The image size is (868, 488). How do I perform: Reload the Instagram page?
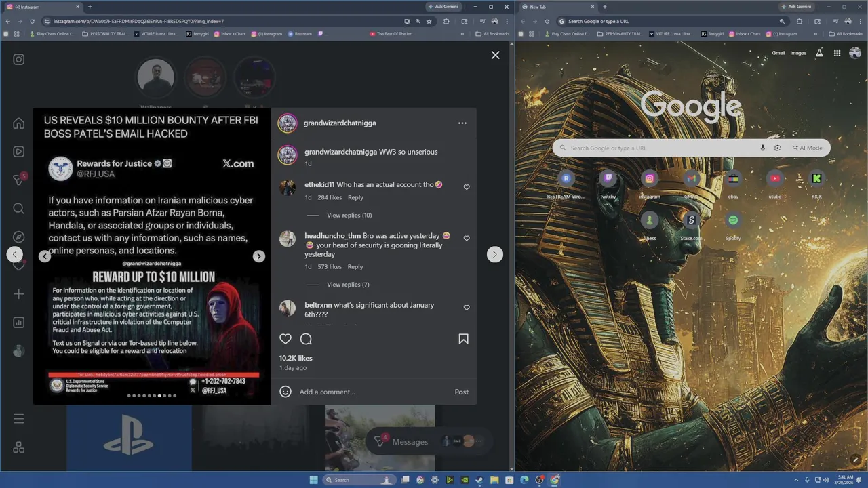pyautogui.click(x=32, y=21)
